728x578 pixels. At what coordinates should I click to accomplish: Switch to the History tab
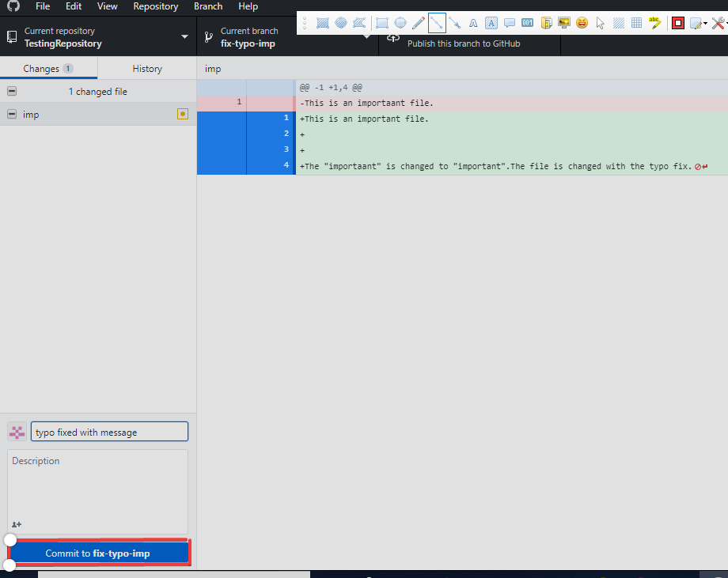coord(147,69)
